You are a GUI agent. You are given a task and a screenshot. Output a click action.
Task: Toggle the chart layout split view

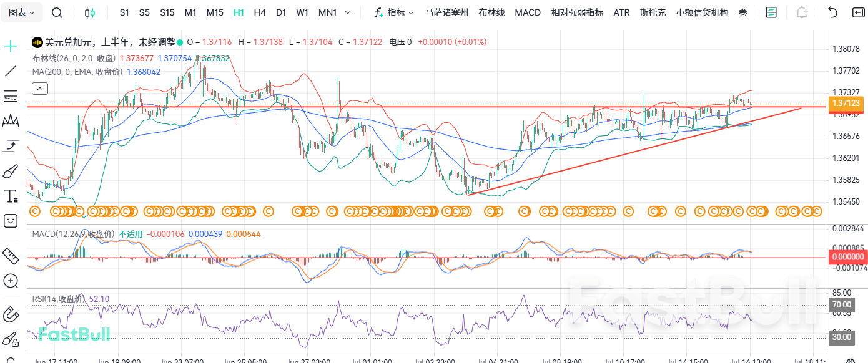(771, 12)
